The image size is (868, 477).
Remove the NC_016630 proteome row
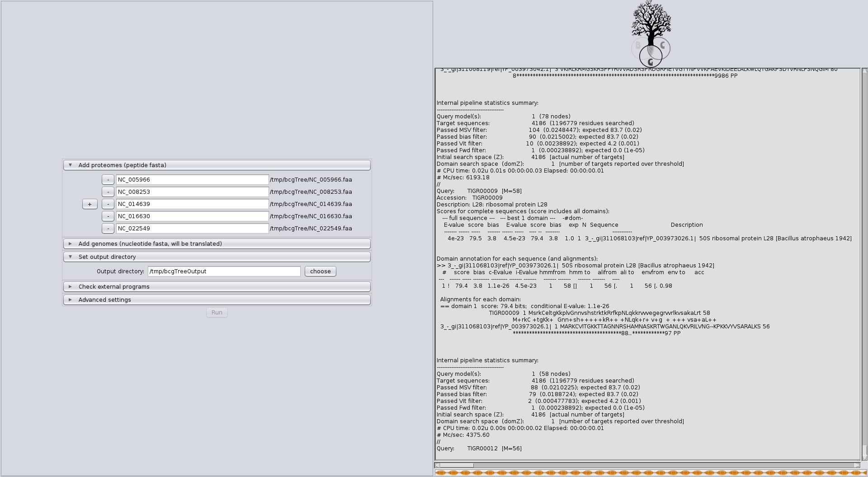tap(108, 216)
